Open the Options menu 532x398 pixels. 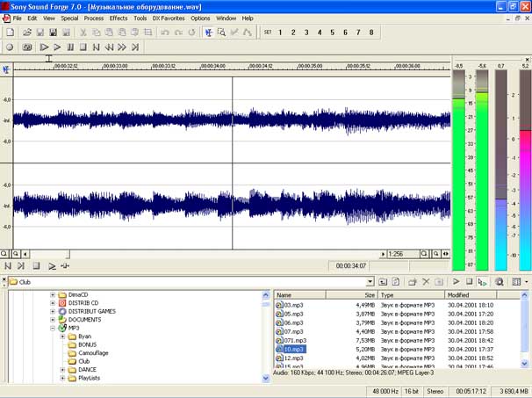(x=200, y=18)
